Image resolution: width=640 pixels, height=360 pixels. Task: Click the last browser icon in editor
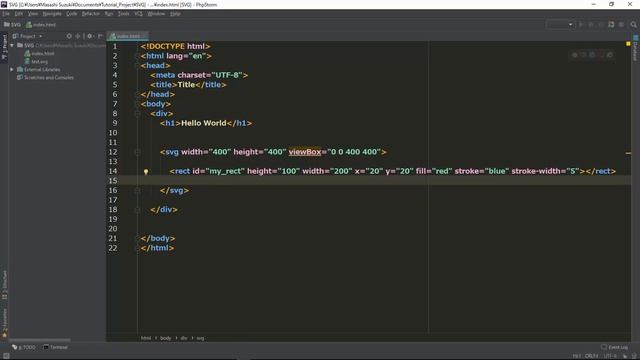pos(610,55)
